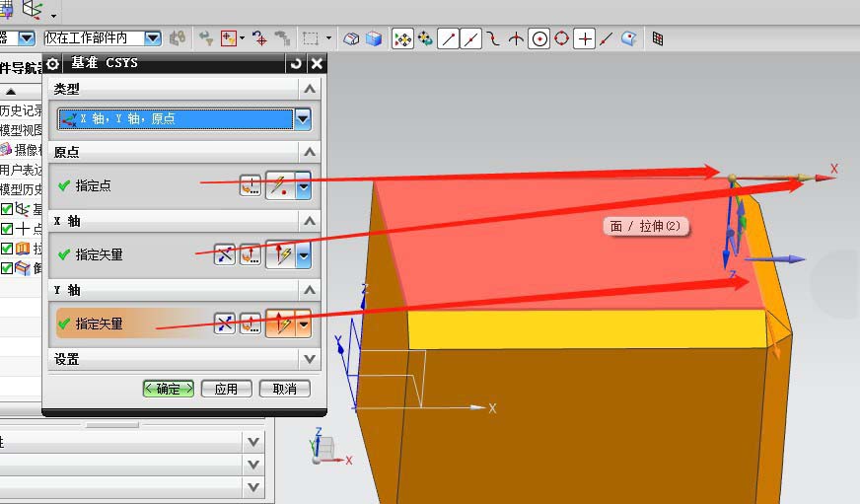The image size is (860, 504).
Task: Enable the arc center snap point icon
Action: pos(538,38)
